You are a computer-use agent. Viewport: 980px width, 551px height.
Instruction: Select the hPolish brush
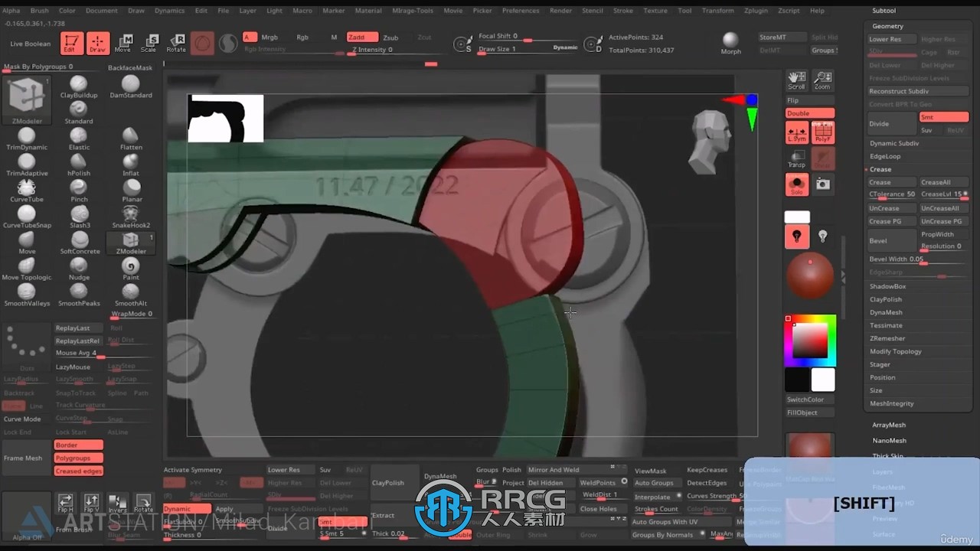(x=79, y=165)
